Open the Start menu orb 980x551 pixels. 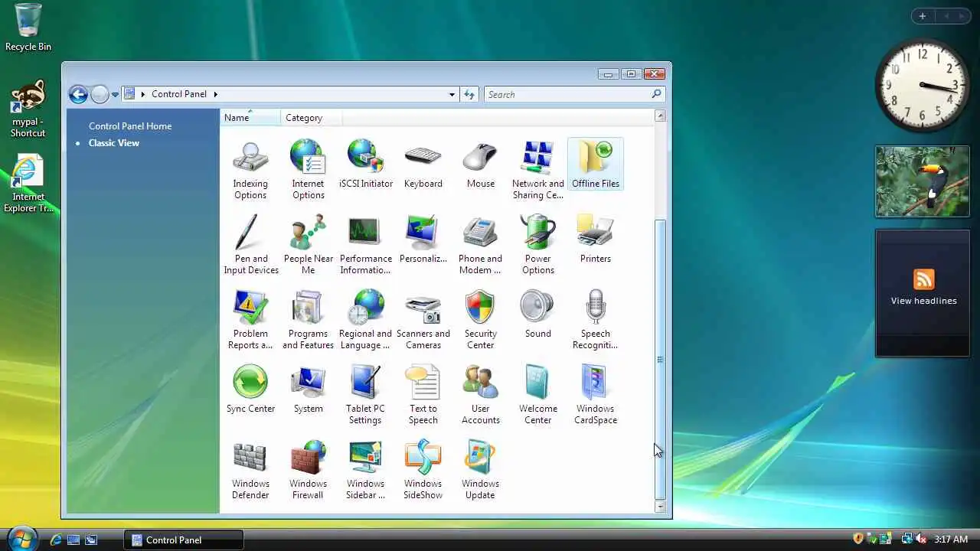point(21,539)
